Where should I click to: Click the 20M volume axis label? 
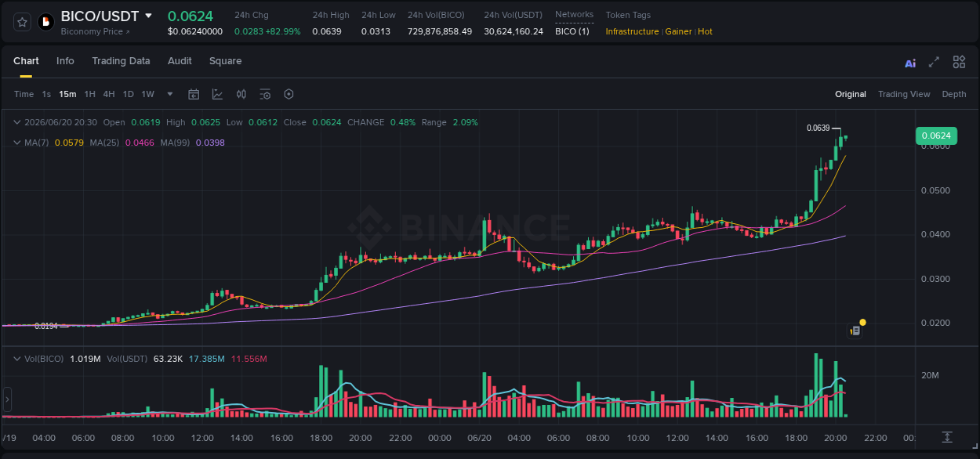[x=930, y=376]
